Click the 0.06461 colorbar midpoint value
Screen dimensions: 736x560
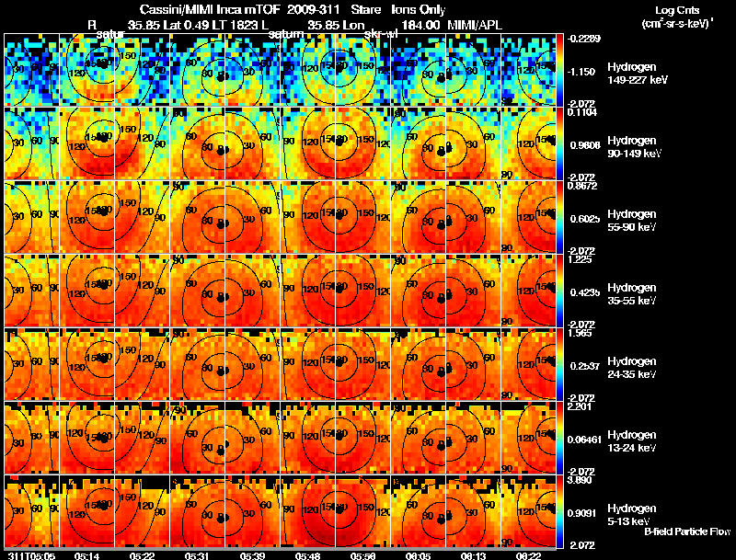tap(584, 440)
